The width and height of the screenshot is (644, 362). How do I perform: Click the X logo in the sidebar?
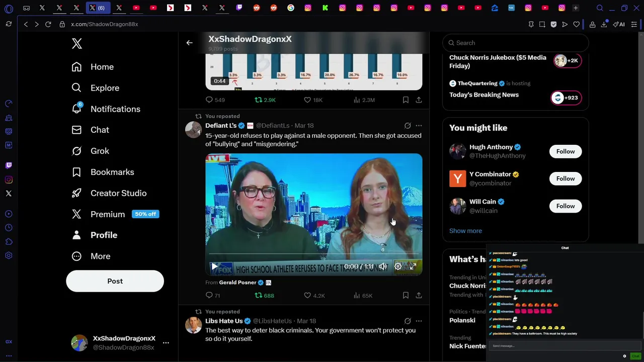tap(76, 43)
